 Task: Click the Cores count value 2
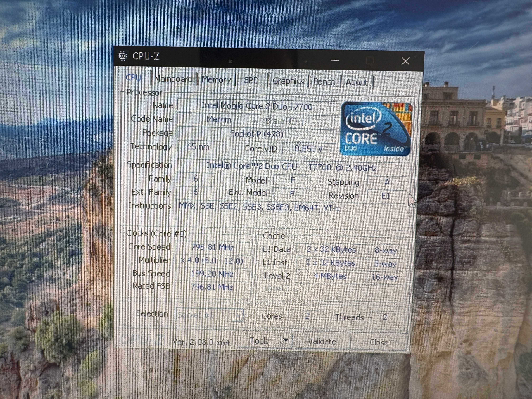tap(307, 316)
